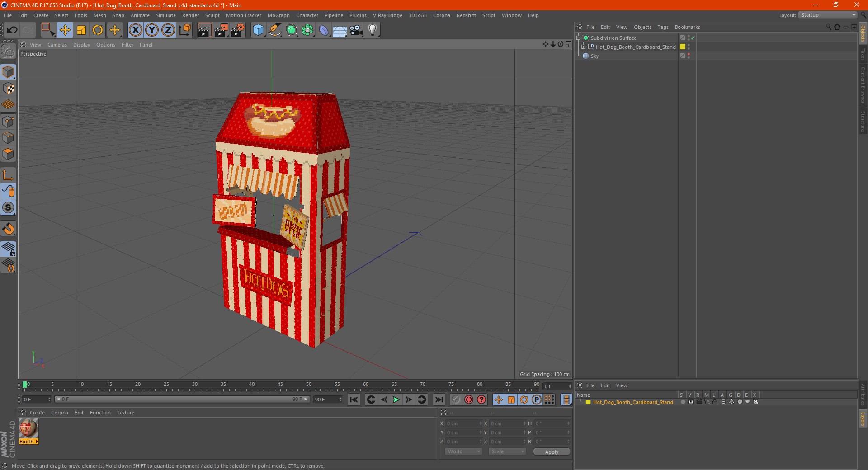Click the Booth_H material thumbnail
The image size is (868, 470).
click(x=28, y=428)
